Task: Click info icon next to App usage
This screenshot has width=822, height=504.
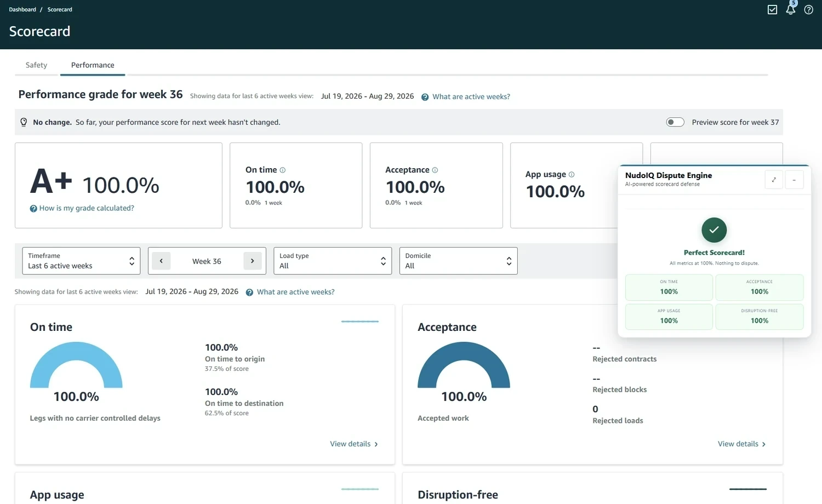Action: click(x=572, y=174)
